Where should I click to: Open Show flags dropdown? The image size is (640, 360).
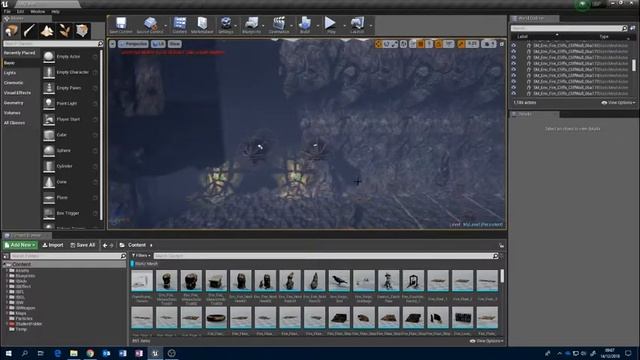[175, 44]
